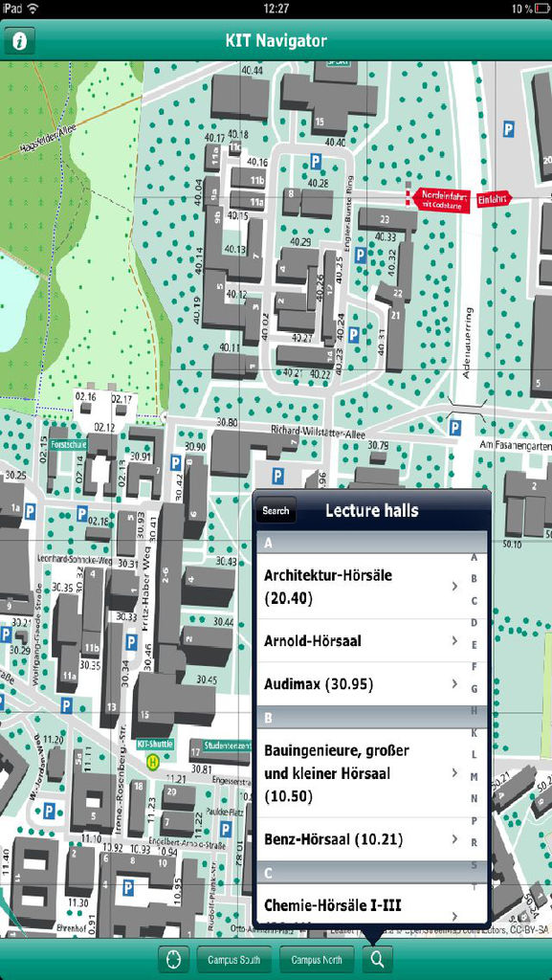
Task: Jump to letter F in the index
Action: tap(475, 666)
